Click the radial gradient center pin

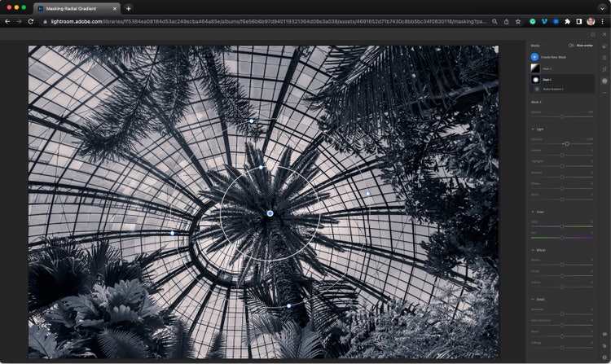[x=270, y=213]
